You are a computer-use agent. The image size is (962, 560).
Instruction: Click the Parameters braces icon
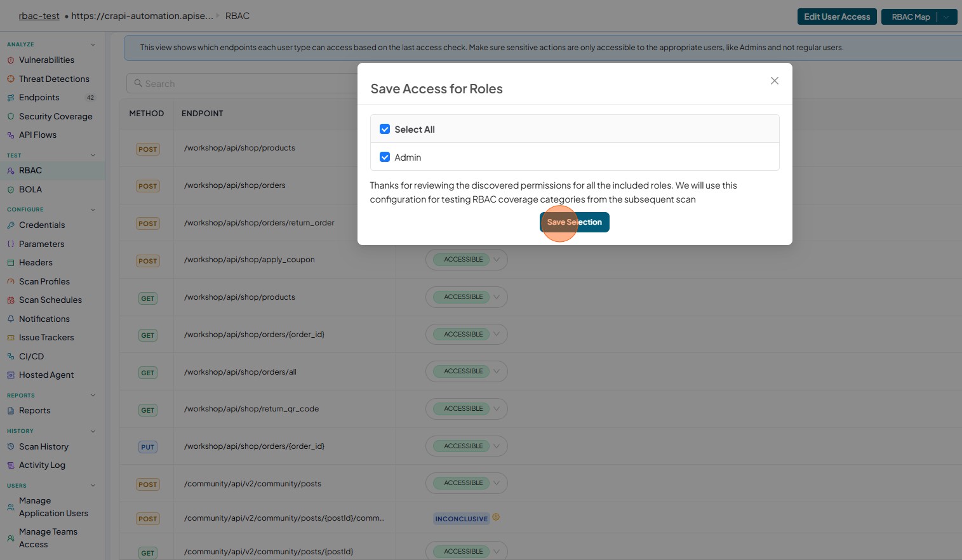(11, 244)
